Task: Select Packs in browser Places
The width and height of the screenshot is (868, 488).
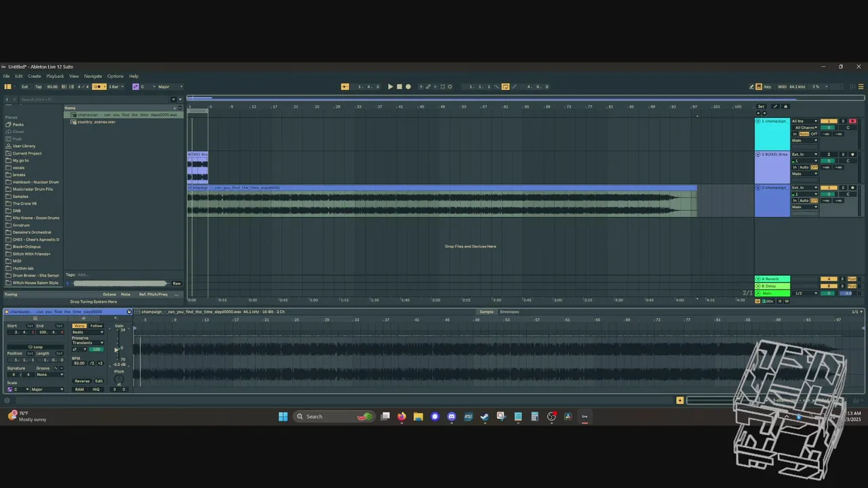Action: coord(18,125)
